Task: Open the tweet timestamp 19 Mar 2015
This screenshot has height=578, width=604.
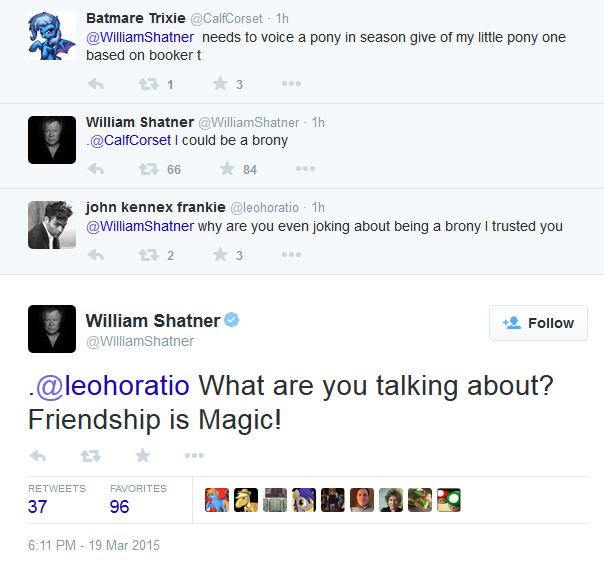Action: coord(94,546)
